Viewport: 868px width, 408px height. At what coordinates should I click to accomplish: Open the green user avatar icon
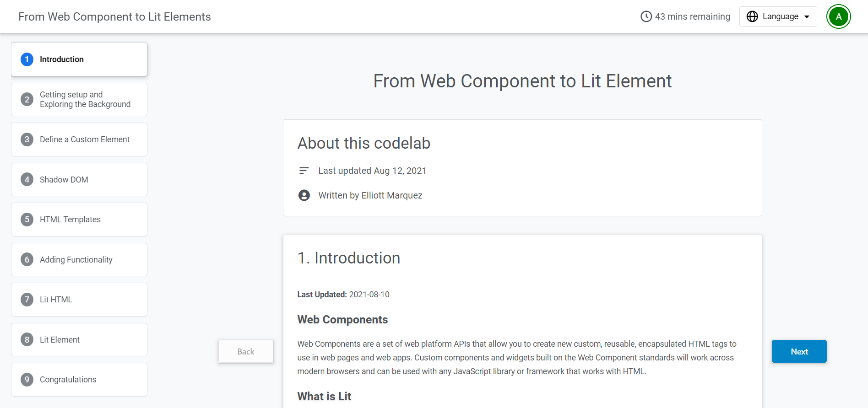coord(838,16)
